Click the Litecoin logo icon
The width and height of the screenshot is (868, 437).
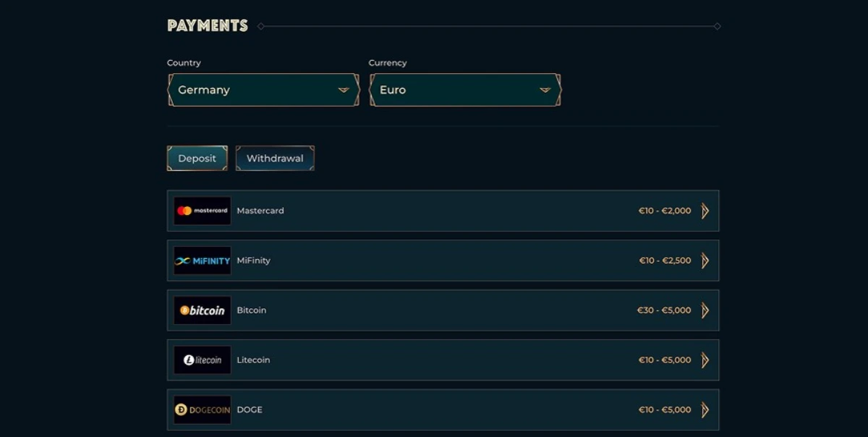pyautogui.click(x=203, y=360)
